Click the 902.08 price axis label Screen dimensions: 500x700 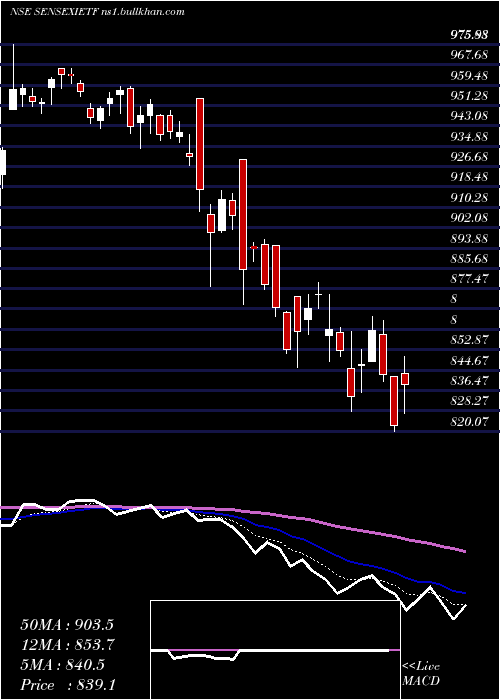click(x=469, y=217)
